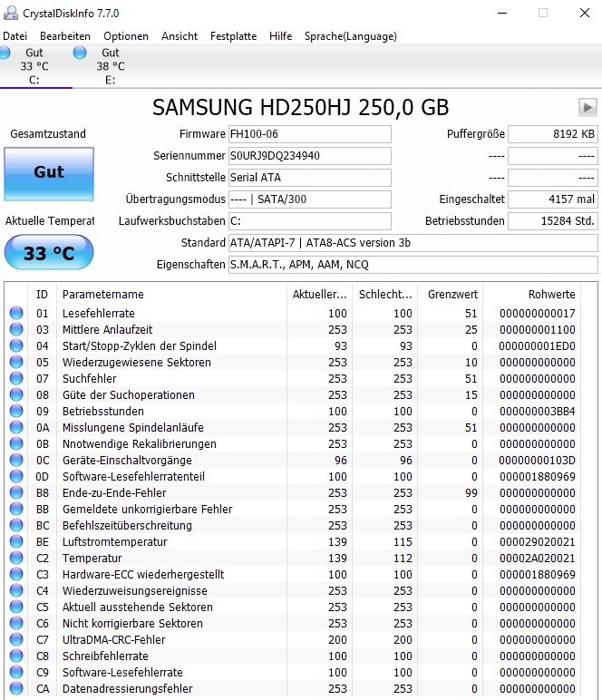The height and width of the screenshot is (700, 602).
Task: Click the ID column header
Action: (42, 294)
